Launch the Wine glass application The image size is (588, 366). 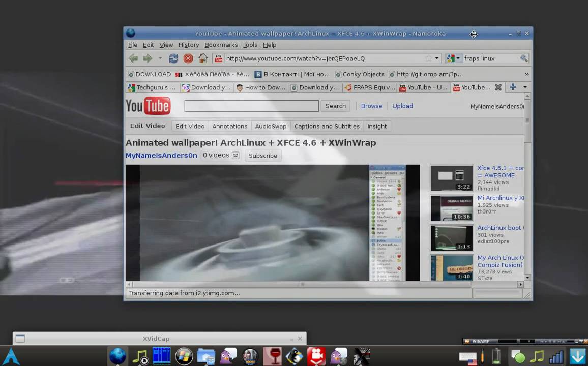(x=272, y=356)
